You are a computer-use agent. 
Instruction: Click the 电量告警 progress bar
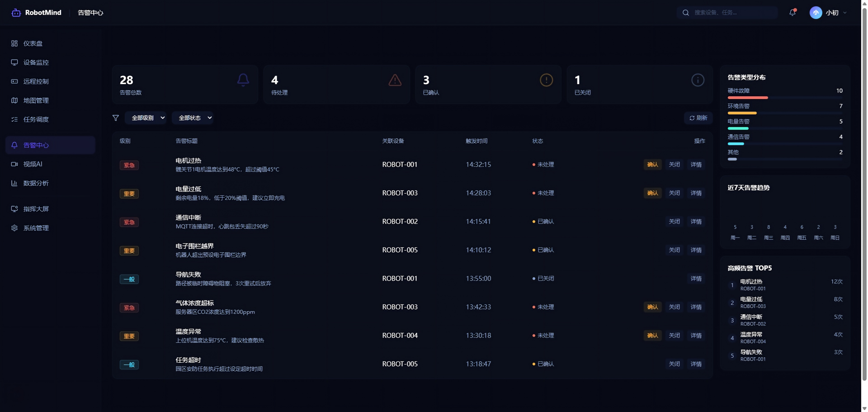[785, 128]
